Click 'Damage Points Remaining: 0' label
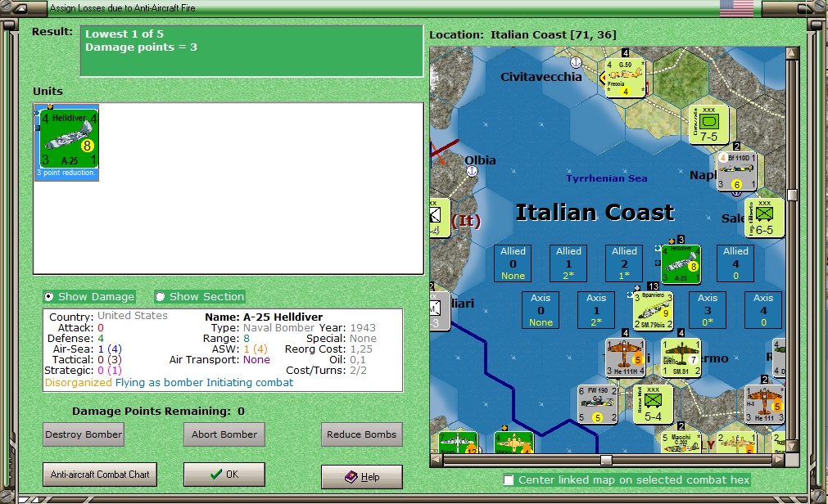828x504 pixels. tap(158, 411)
